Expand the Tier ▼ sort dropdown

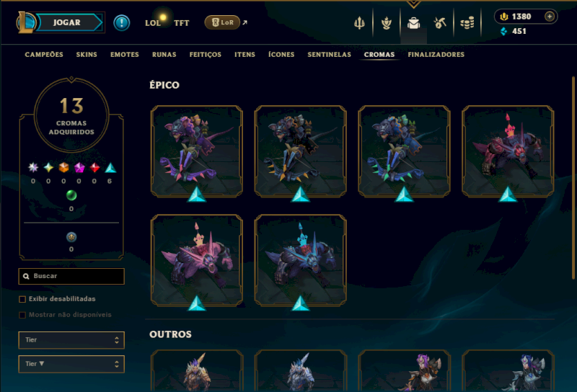[71, 364]
